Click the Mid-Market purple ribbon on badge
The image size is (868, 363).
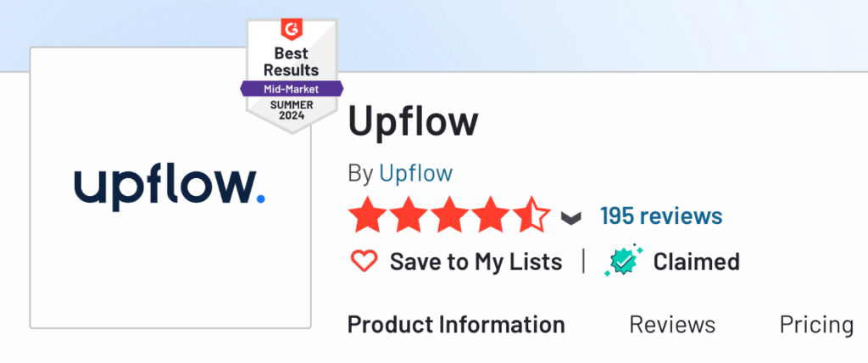click(292, 89)
